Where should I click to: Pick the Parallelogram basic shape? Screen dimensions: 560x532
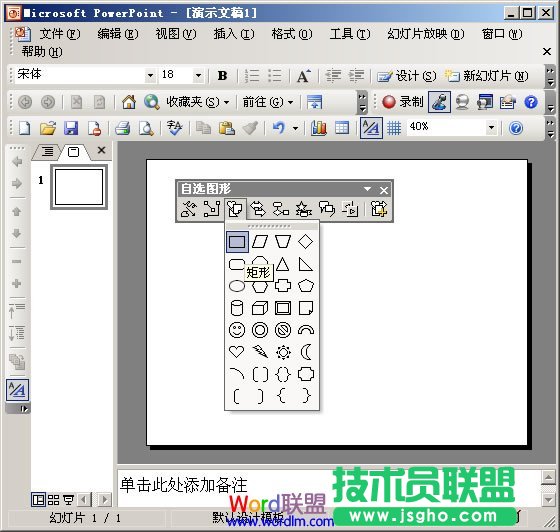coord(260,242)
